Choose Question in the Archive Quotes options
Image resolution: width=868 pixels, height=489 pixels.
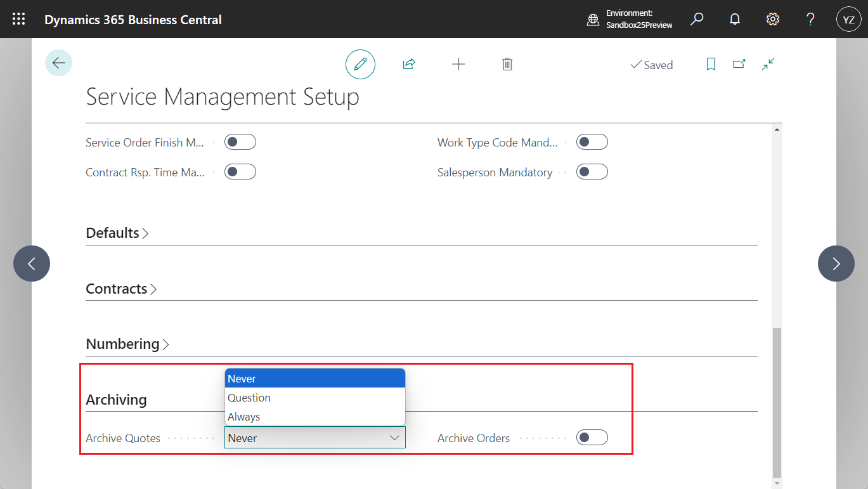249,397
